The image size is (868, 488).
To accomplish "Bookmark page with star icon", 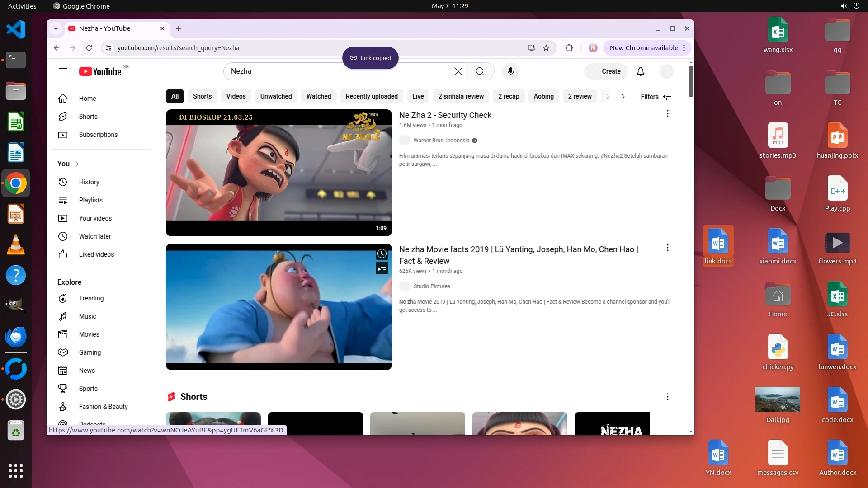I will click(x=546, y=48).
